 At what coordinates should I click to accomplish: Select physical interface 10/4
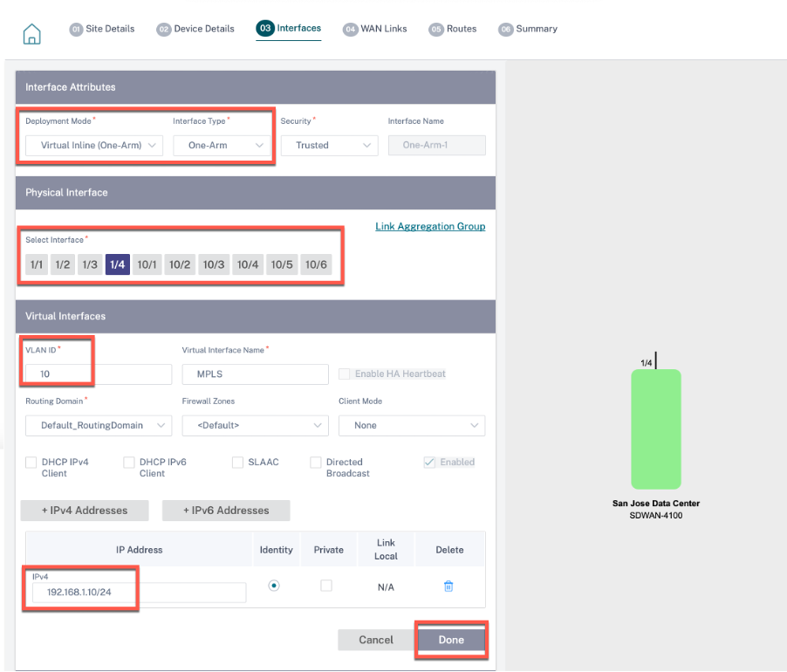[248, 264]
